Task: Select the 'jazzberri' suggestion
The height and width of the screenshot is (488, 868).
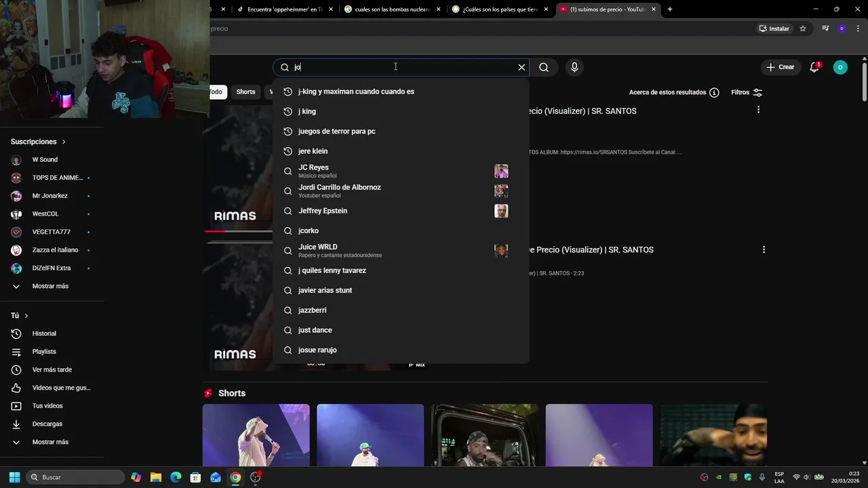Action: [x=401, y=310]
